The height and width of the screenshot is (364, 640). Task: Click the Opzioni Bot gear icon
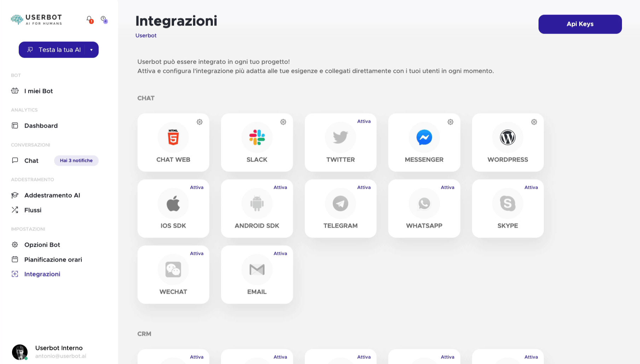coord(15,245)
